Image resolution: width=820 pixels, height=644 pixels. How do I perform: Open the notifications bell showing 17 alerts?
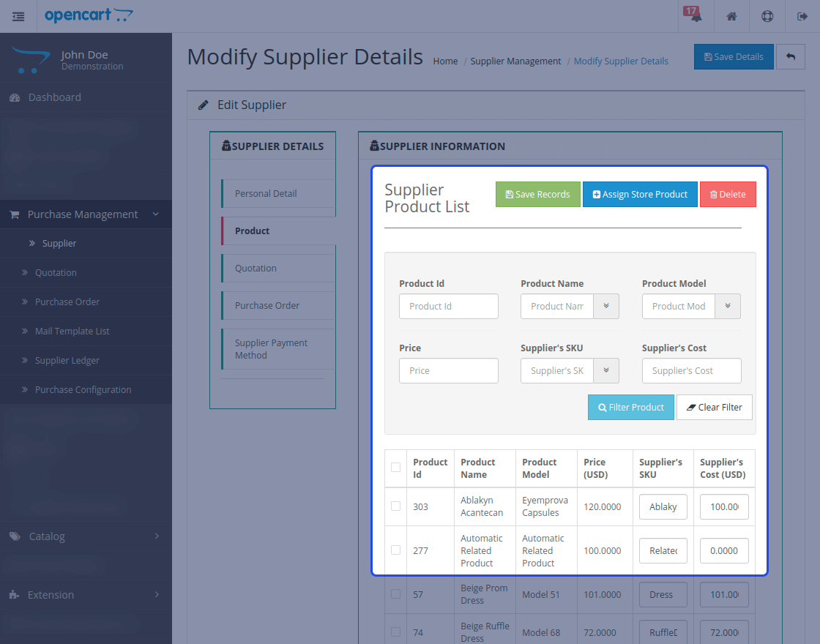693,15
